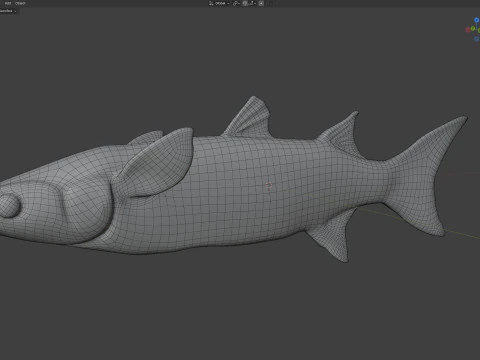Viewport: 480px width, 360px height.
Task: Open the Object menu in the viewport header
Action: [20, 3]
